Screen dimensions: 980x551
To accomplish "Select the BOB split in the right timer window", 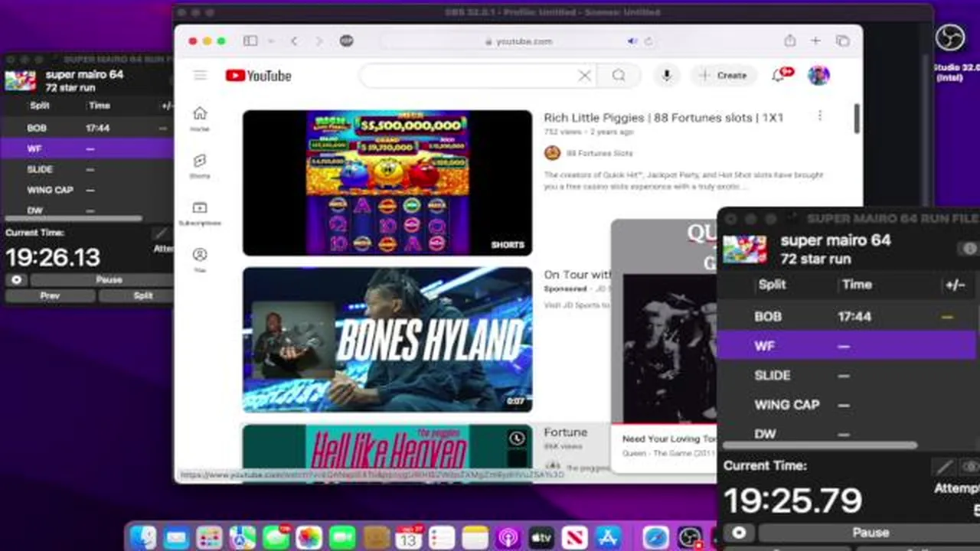I will [x=848, y=316].
